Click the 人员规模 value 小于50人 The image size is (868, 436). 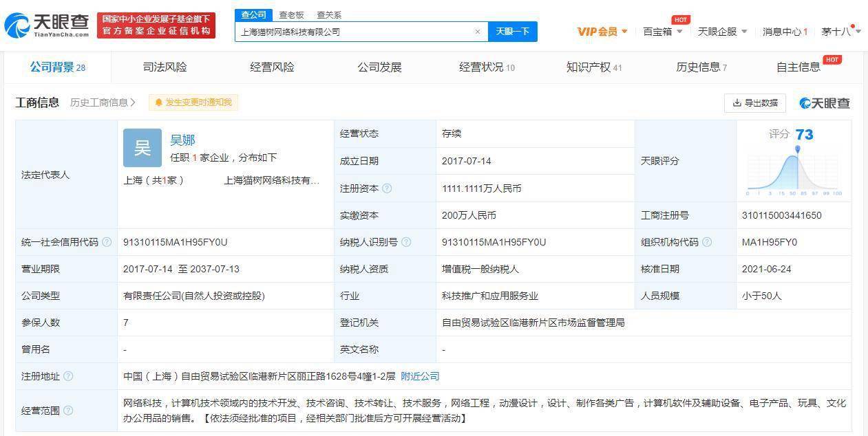pyautogui.click(x=762, y=296)
